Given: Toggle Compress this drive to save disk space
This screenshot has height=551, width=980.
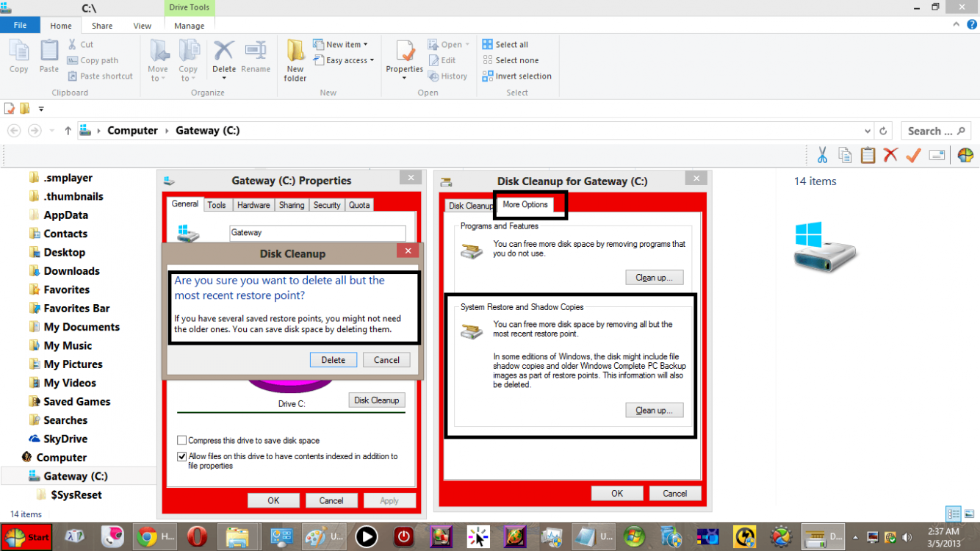Looking at the screenshot, I should pyautogui.click(x=181, y=441).
